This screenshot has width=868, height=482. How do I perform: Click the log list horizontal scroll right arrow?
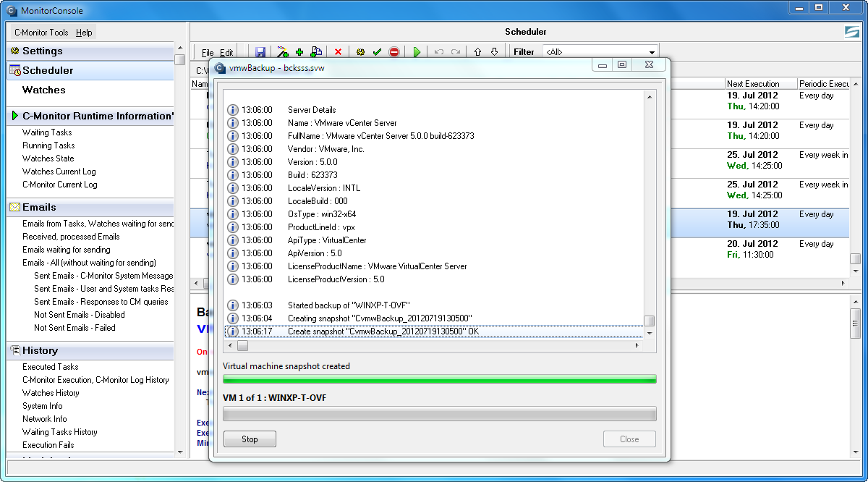[x=637, y=345]
